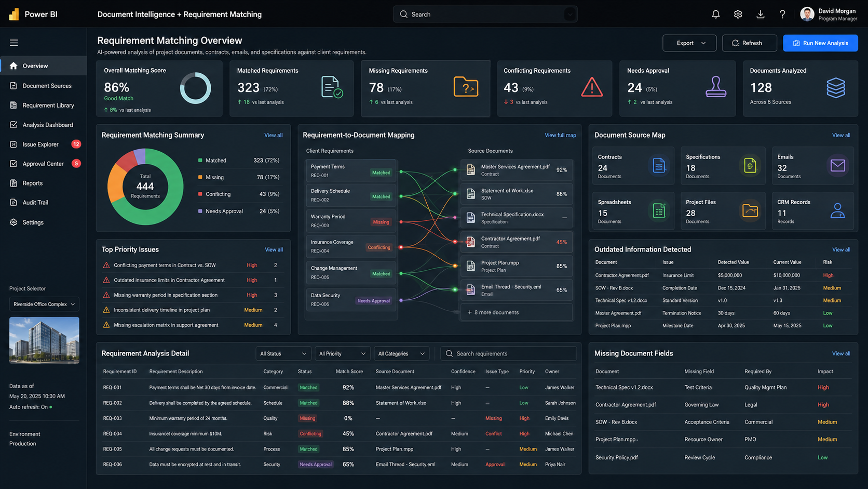
Task: Click the download icon in top bar
Action: [x=760, y=15]
